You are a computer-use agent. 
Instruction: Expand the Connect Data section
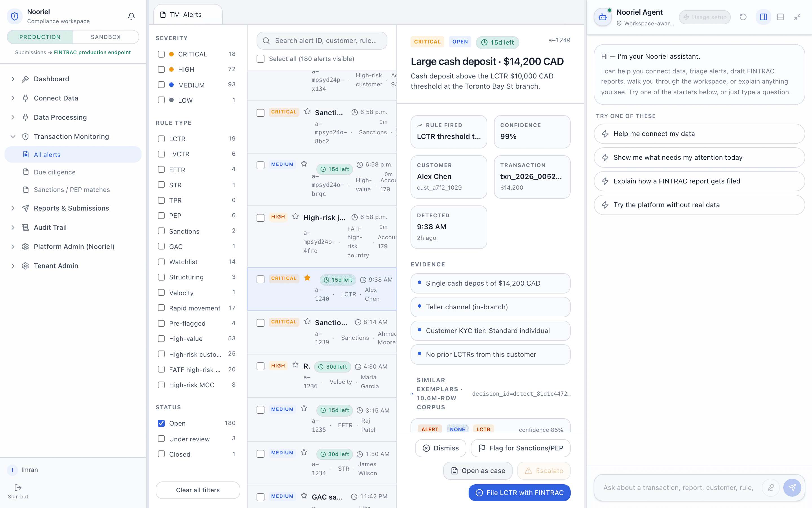[13, 98]
